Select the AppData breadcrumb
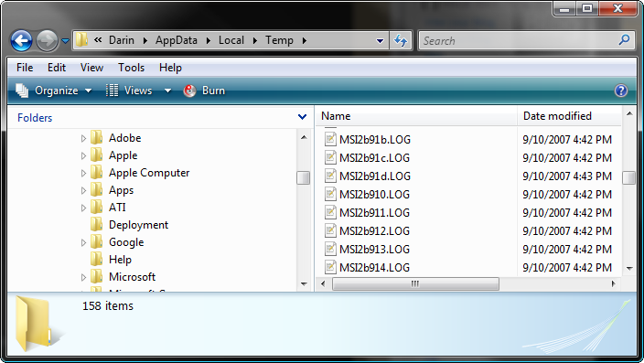 pos(177,40)
